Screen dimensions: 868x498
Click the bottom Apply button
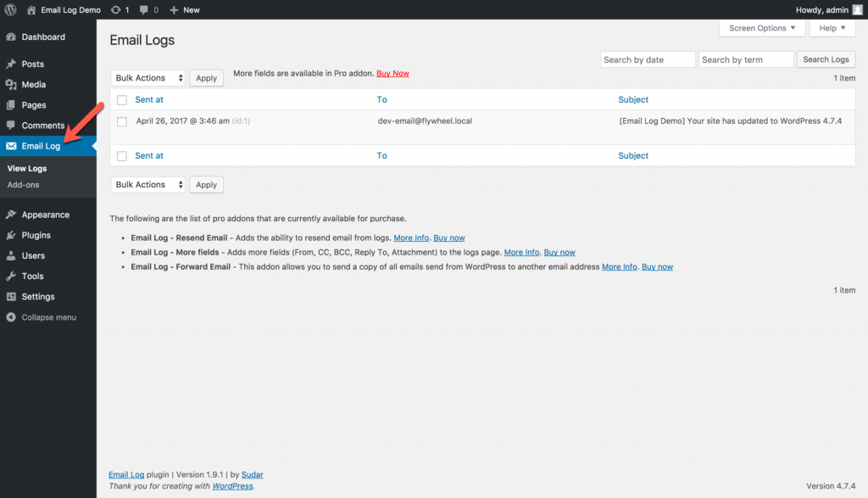tap(207, 185)
